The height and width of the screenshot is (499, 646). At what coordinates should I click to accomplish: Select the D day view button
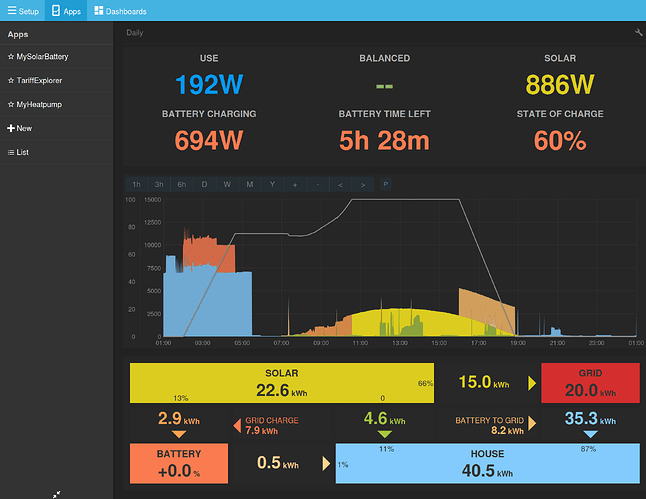point(204,184)
